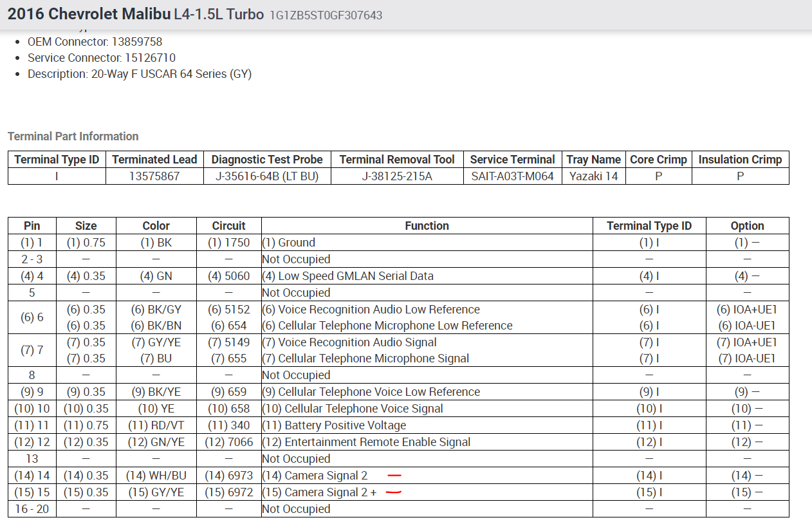Select Cellular Telephone Voice Signal cell

(427, 409)
